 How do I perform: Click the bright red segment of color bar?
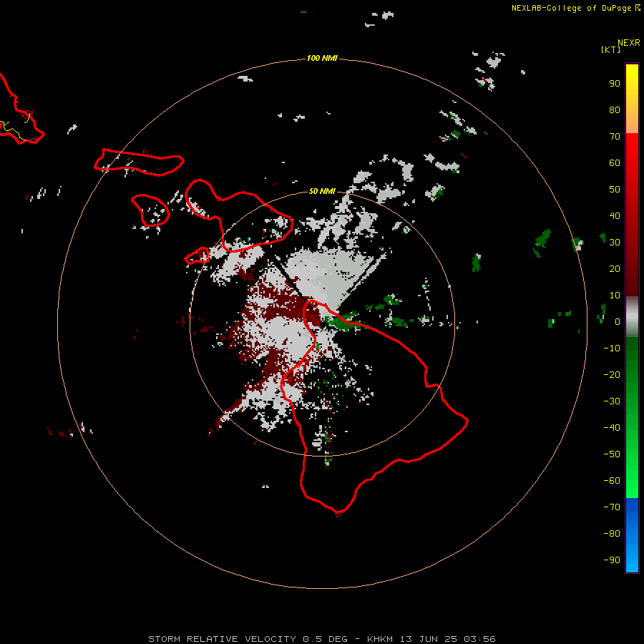(x=632, y=215)
